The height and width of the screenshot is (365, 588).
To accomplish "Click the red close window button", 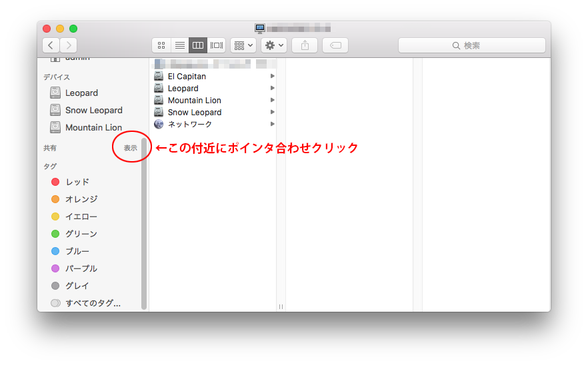I will [47, 29].
